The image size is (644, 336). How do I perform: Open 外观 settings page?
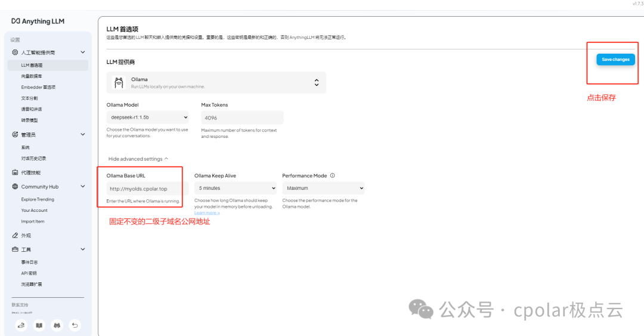[x=26, y=236]
